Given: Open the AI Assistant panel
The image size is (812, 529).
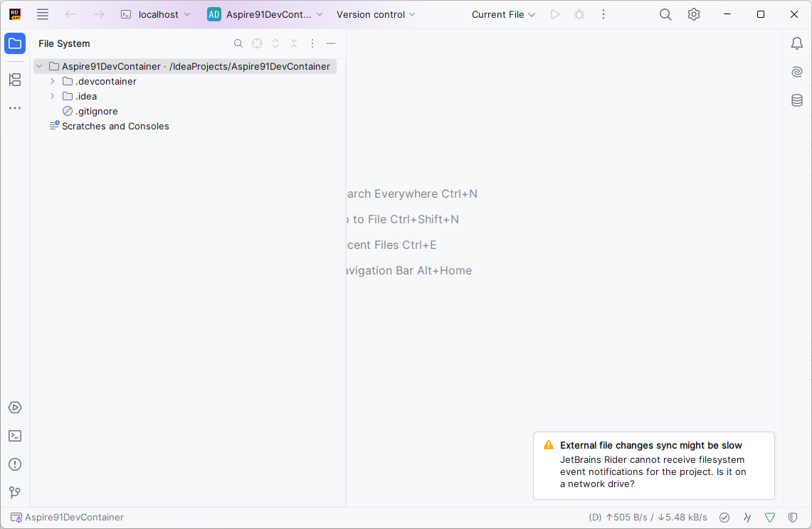Looking at the screenshot, I should 796,71.
